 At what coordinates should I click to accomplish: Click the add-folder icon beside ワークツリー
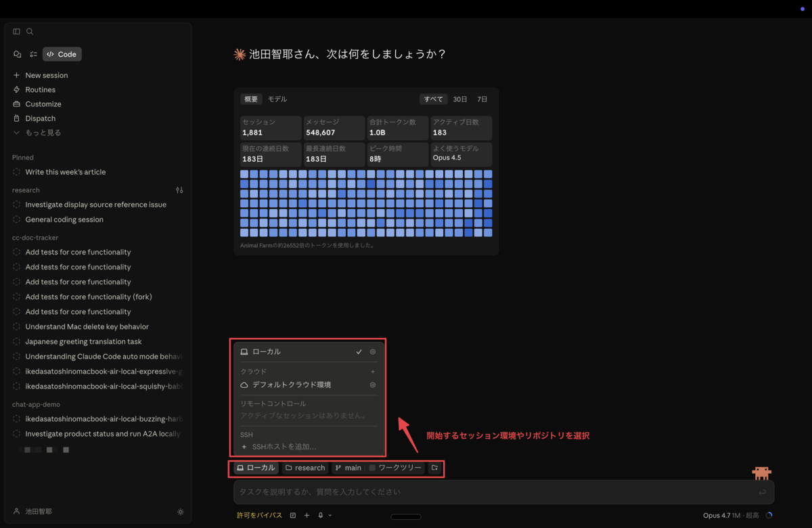435,468
